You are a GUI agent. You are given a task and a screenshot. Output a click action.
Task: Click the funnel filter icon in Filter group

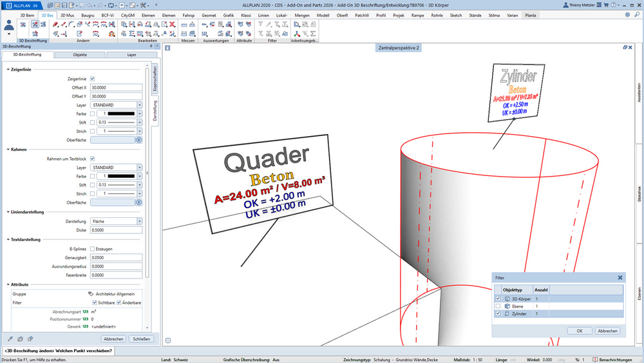tap(260, 25)
